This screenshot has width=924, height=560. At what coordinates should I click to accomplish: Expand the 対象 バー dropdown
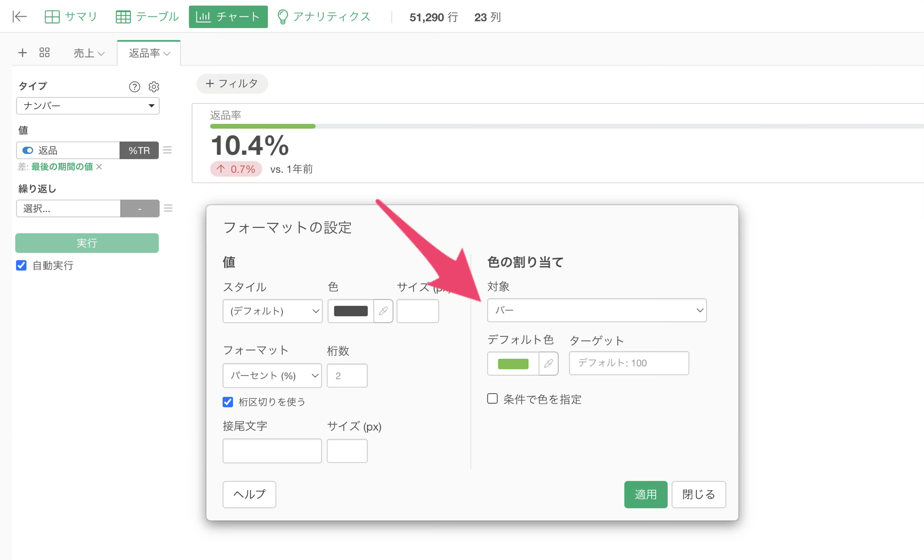[x=597, y=310]
